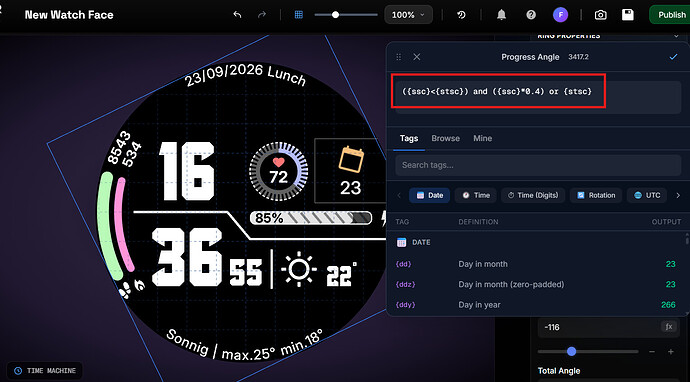Viewport: 690px width, 382px height.
Task: Close the Progress Angle editor with X
Action: [417, 57]
